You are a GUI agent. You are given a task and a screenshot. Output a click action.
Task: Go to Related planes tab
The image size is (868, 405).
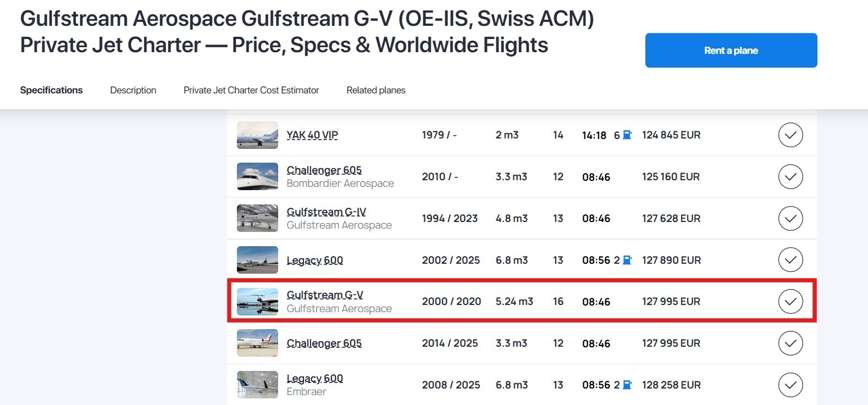pyautogui.click(x=375, y=90)
